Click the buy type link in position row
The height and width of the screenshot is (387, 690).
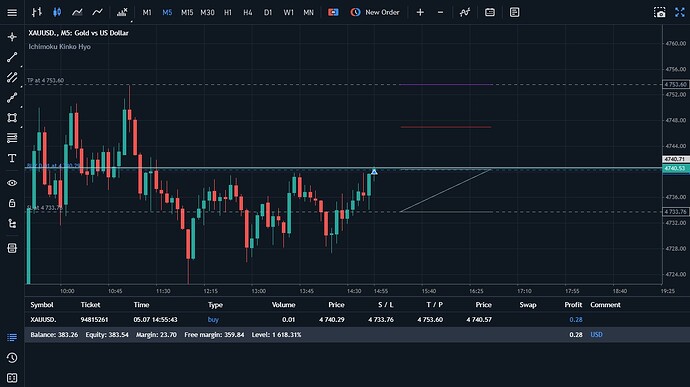213,320
